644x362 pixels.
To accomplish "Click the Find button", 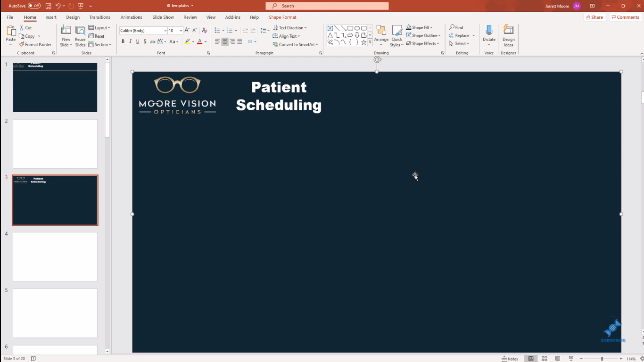I will pos(456,27).
